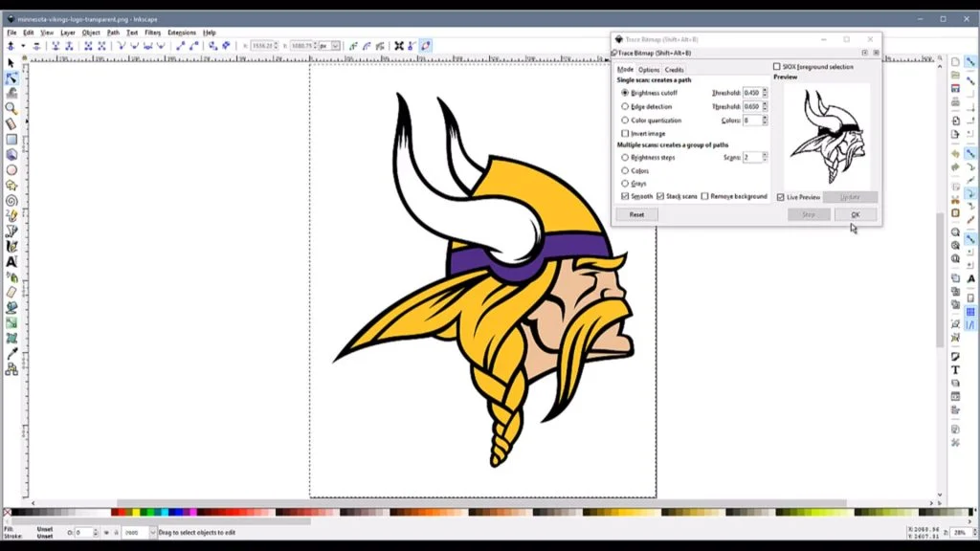This screenshot has height=551, width=980.
Task: Toggle the Live Preview checkbox
Action: [781, 197]
